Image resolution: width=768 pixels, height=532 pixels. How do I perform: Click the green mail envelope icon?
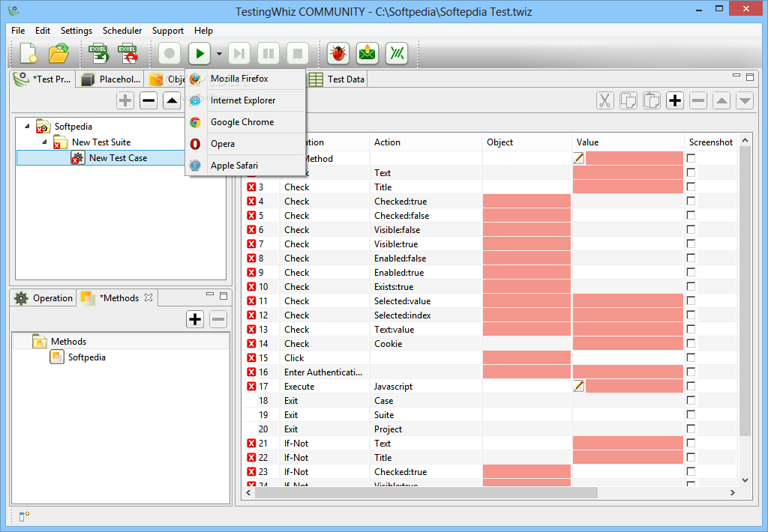(367, 53)
